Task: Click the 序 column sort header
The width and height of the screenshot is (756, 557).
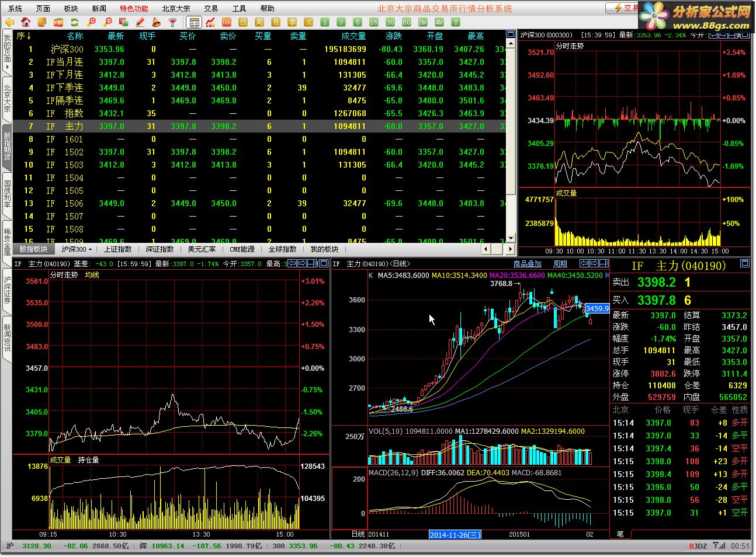Action: coord(24,36)
